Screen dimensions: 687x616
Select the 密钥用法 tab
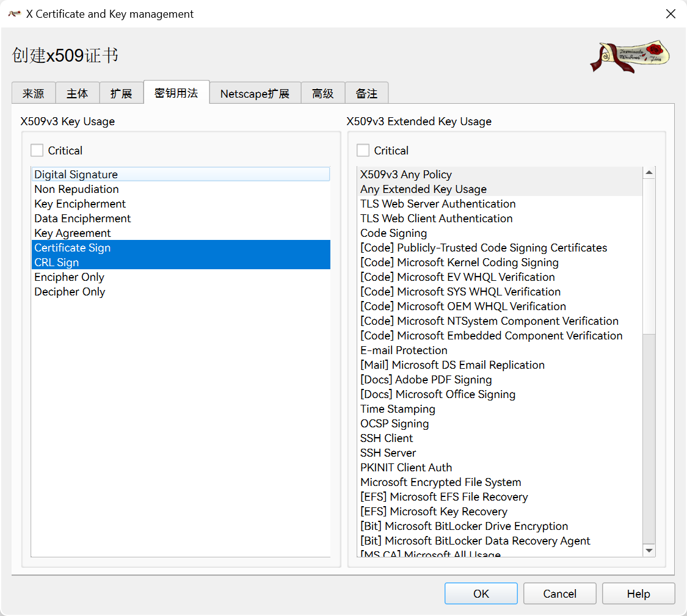pos(176,92)
